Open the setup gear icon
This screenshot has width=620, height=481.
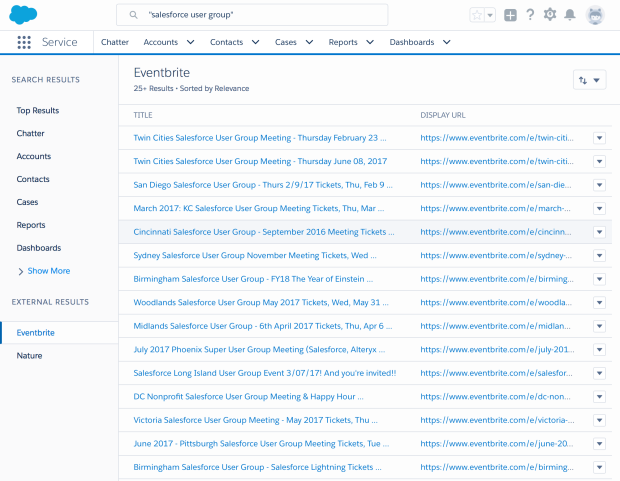pyautogui.click(x=550, y=15)
